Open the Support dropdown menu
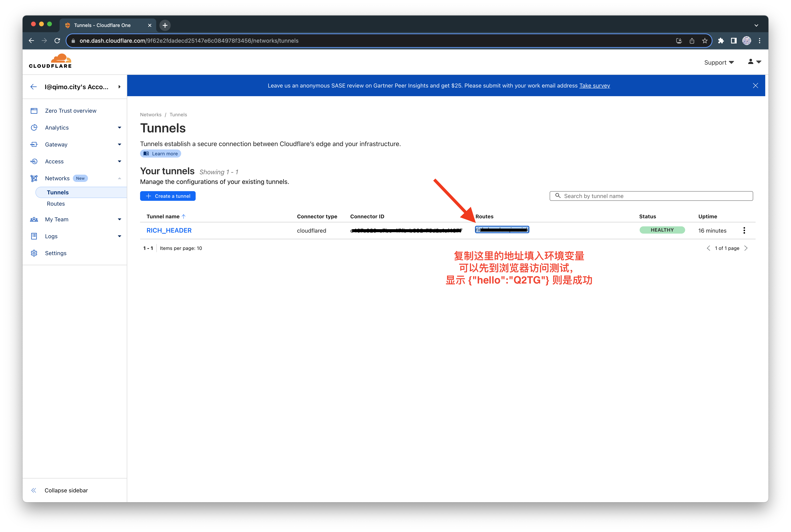Image resolution: width=791 pixels, height=532 pixels. click(x=719, y=62)
